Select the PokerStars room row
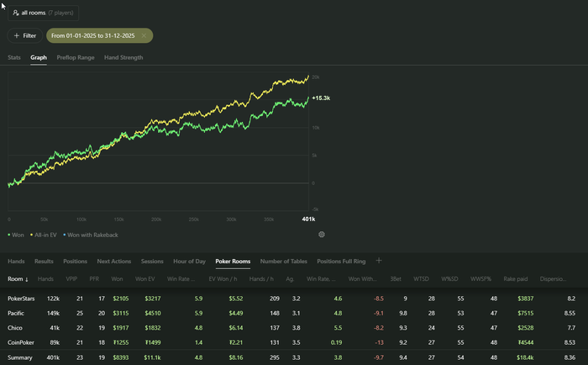Viewport: 588px width, 365px height. [x=294, y=299]
